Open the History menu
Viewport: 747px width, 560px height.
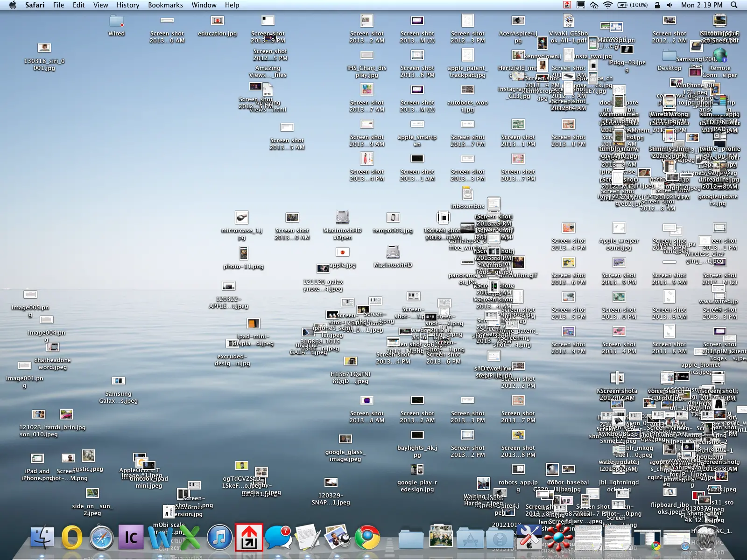coord(127,5)
